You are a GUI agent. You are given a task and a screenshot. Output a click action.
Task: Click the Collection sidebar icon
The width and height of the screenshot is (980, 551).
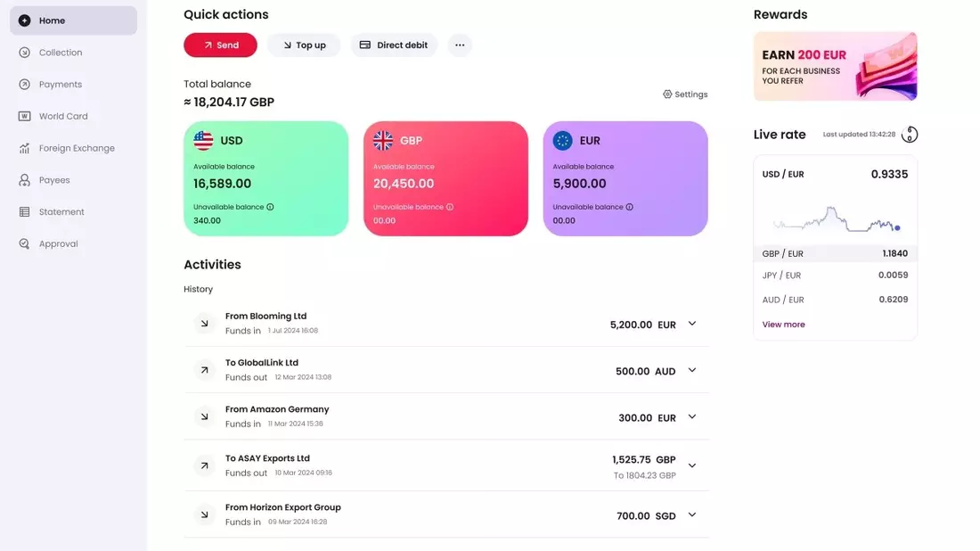(24, 53)
